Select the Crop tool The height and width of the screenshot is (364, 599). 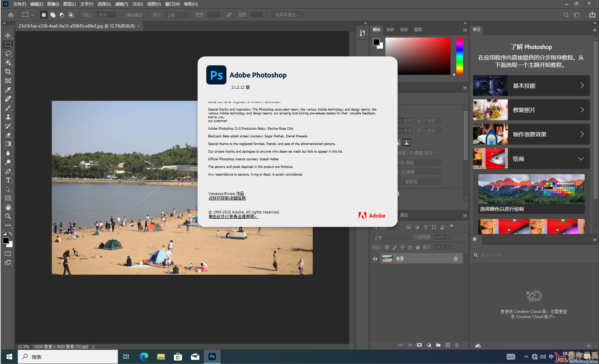[8, 72]
